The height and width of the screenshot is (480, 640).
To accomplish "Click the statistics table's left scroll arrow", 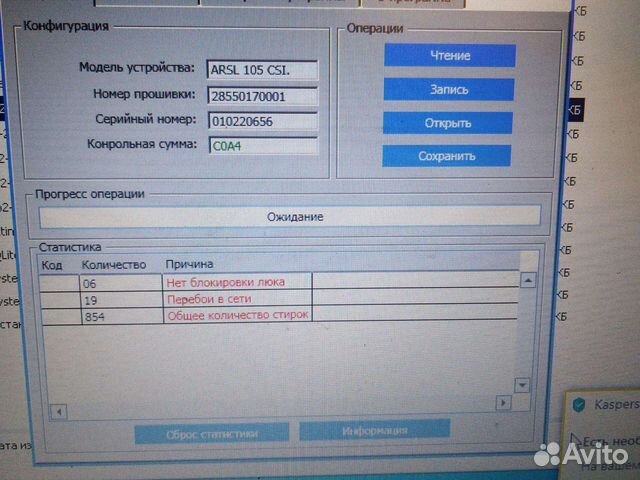I will coord(60,411).
